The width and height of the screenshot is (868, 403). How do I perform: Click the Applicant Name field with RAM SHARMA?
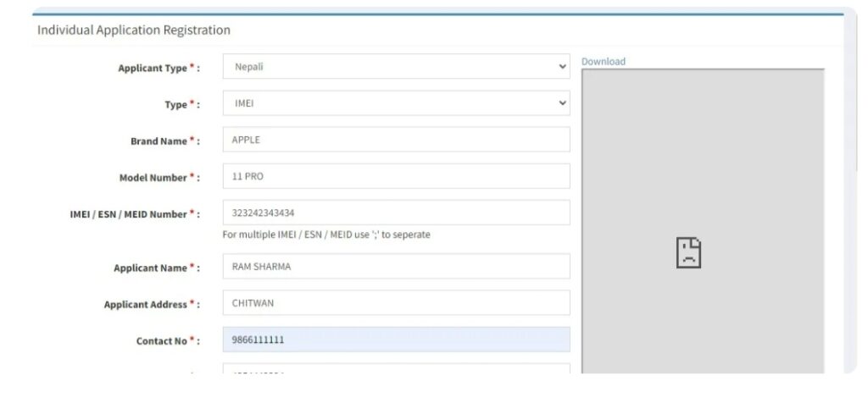(x=396, y=267)
